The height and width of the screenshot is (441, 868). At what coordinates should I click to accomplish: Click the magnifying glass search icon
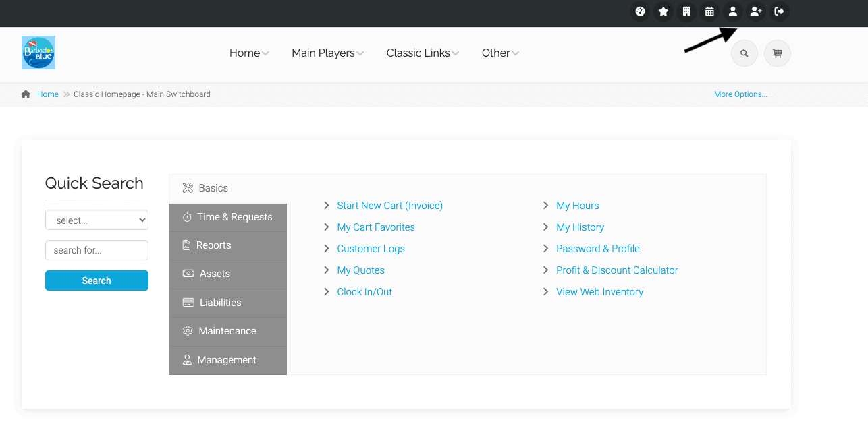(744, 53)
